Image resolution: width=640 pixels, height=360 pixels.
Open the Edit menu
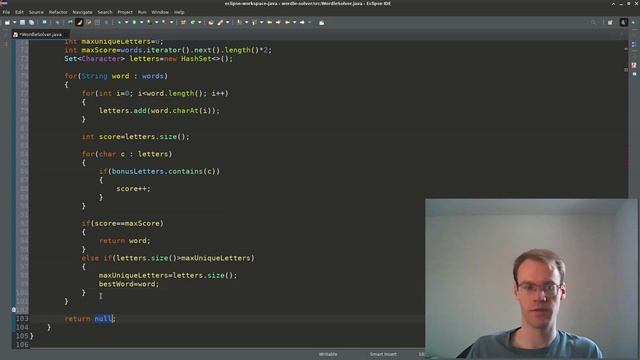(x=19, y=12)
